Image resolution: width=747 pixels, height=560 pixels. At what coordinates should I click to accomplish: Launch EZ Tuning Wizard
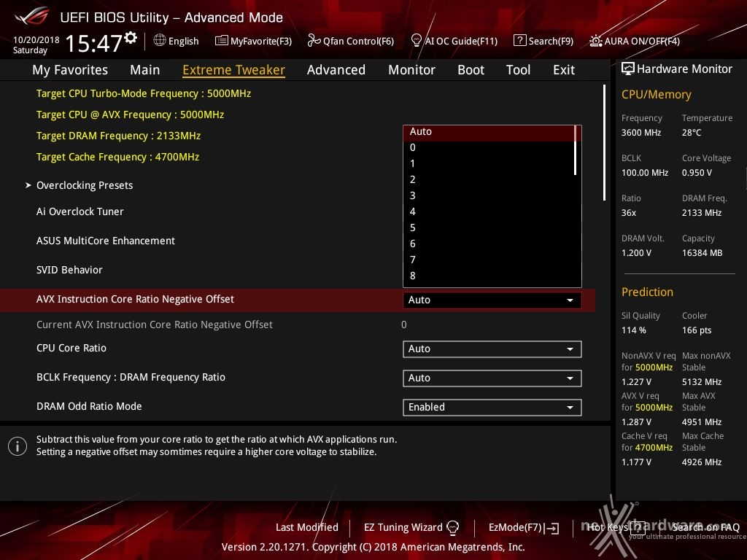(x=411, y=527)
